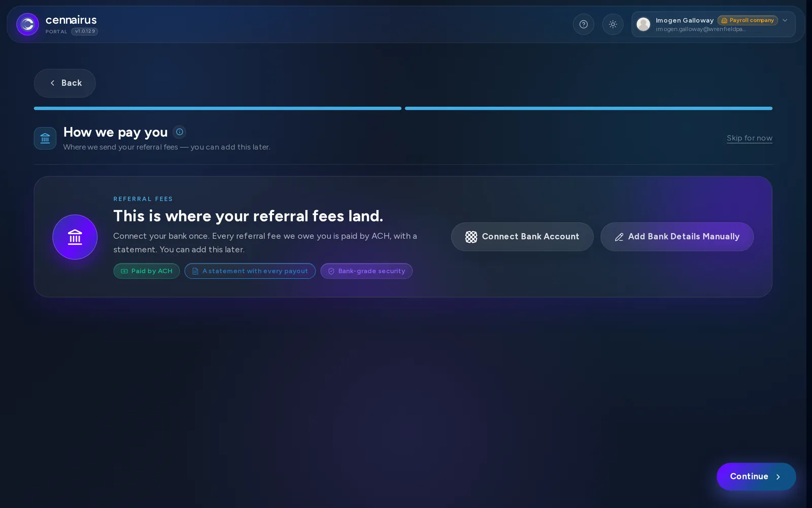This screenshot has width=812, height=508.
Task: Click the large purple bank circle icon
Action: click(75, 237)
